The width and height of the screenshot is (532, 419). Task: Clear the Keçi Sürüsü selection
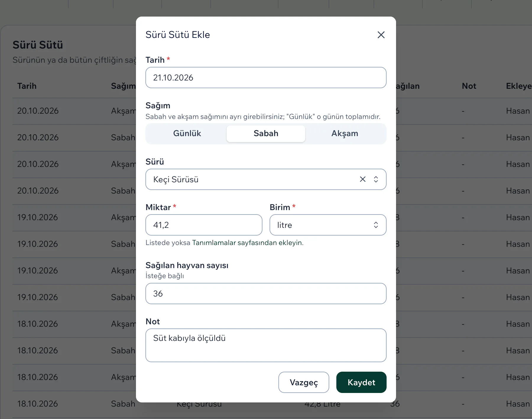pyautogui.click(x=363, y=179)
